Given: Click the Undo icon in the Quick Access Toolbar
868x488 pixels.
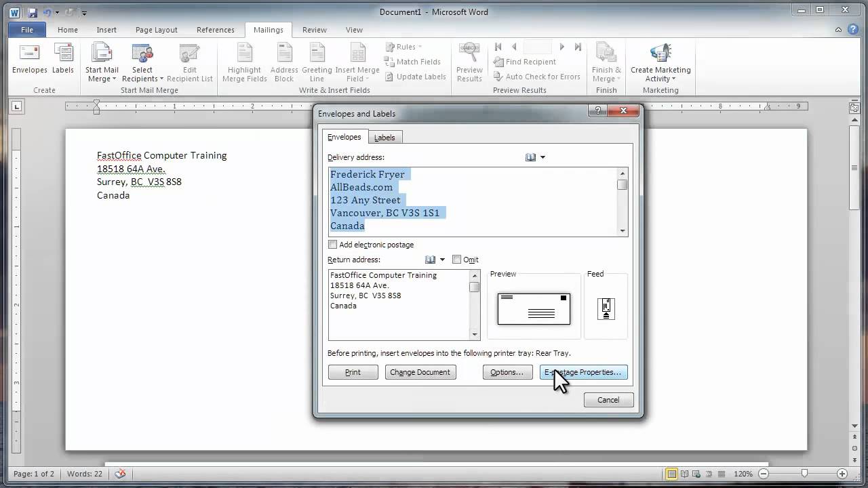Looking at the screenshot, I should (x=47, y=12).
